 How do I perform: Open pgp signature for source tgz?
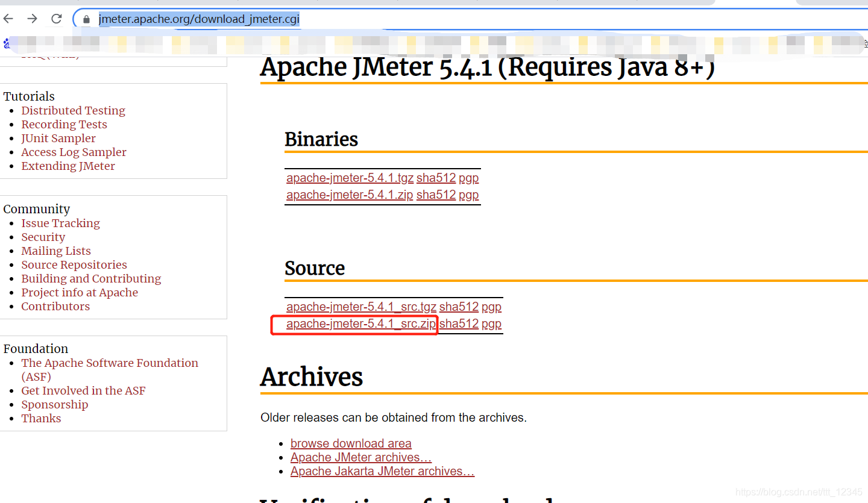tap(491, 307)
